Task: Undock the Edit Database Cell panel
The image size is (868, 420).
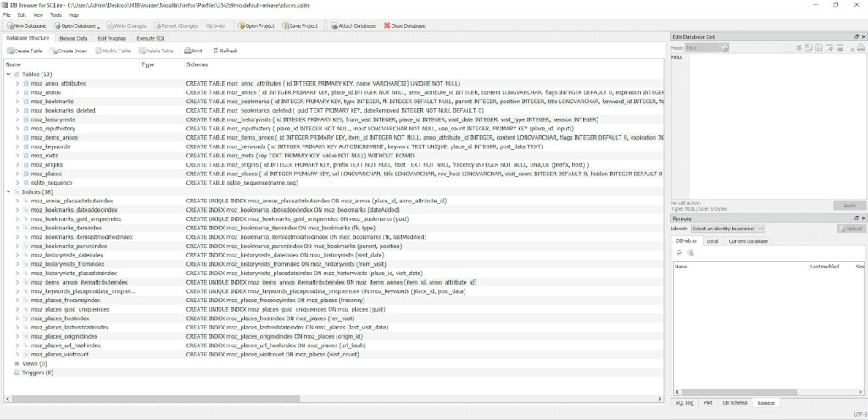Action: point(856,37)
